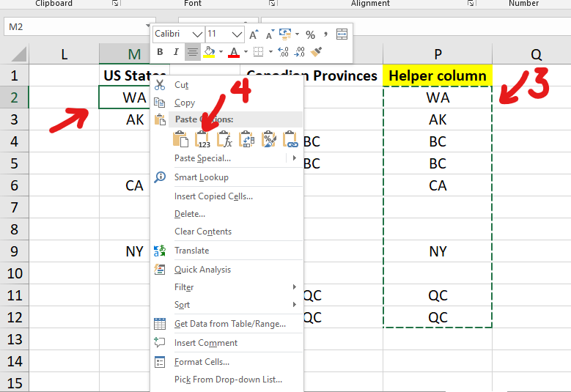Open the Borders dropdown arrow
The image size is (571, 392).
(x=270, y=52)
